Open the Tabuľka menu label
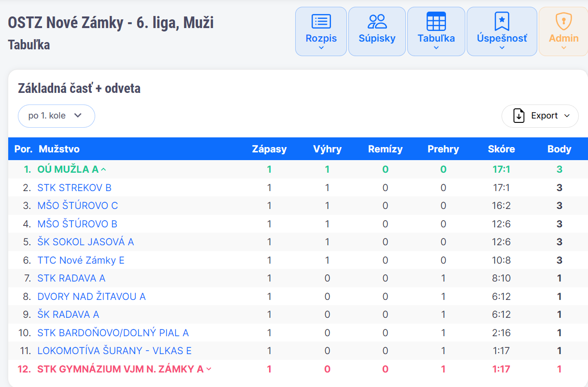Image resolution: width=588 pixels, height=387 pixels. [x=436, y=38]
